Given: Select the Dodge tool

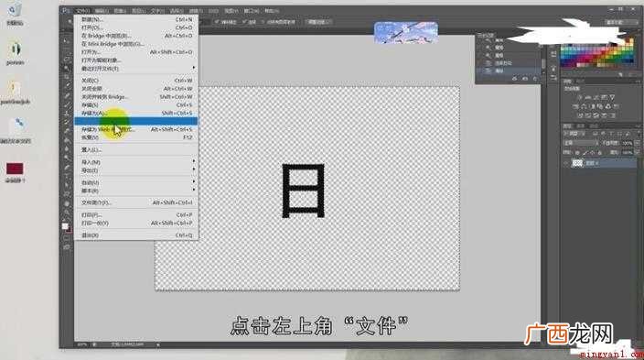Looking at the screenshot, I should tap(67, 158).
